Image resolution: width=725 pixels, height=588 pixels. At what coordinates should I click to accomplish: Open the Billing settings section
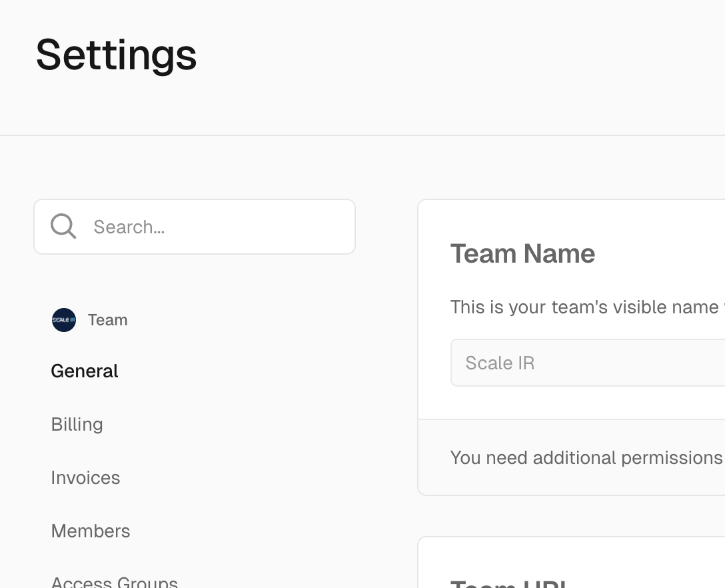(x=77, y=424)
